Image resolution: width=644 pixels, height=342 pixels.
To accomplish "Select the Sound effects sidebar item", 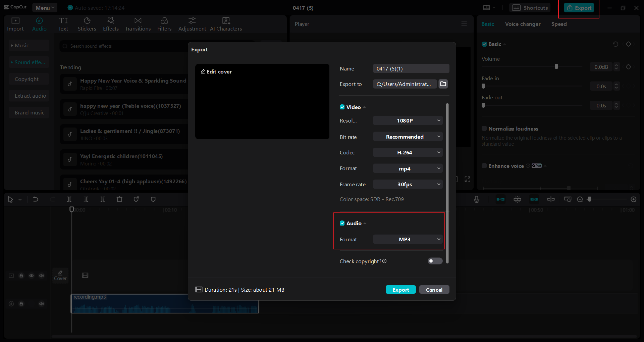I will coord(29,62).
